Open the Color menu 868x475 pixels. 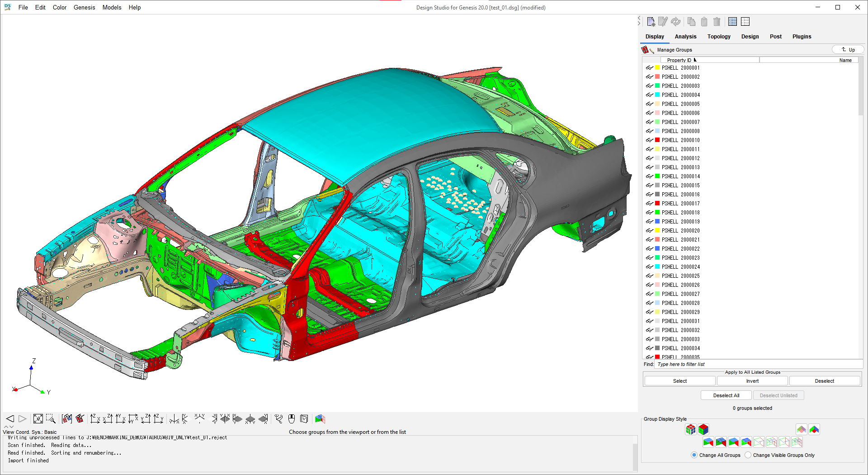tap(60, 7)
